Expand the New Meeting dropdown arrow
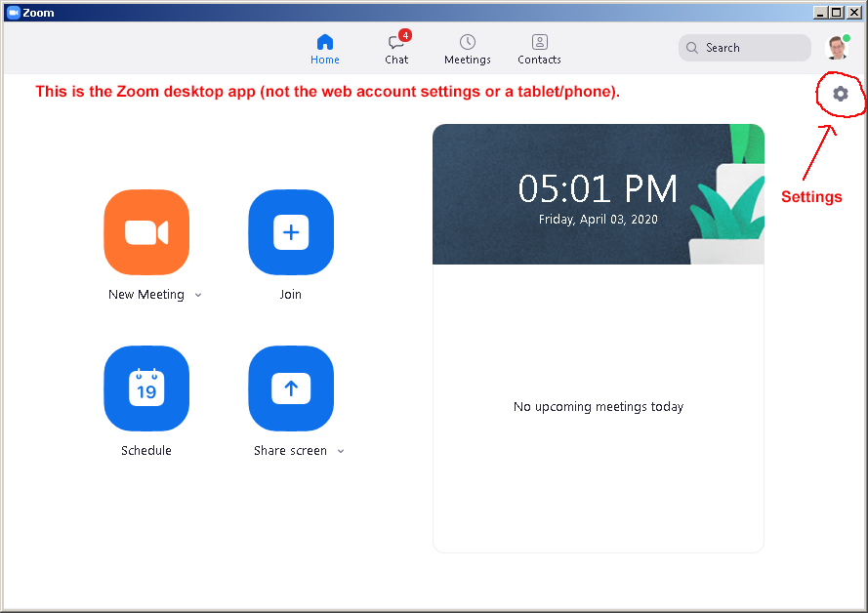The image size is (868, 613). click(x=198, y=295)
